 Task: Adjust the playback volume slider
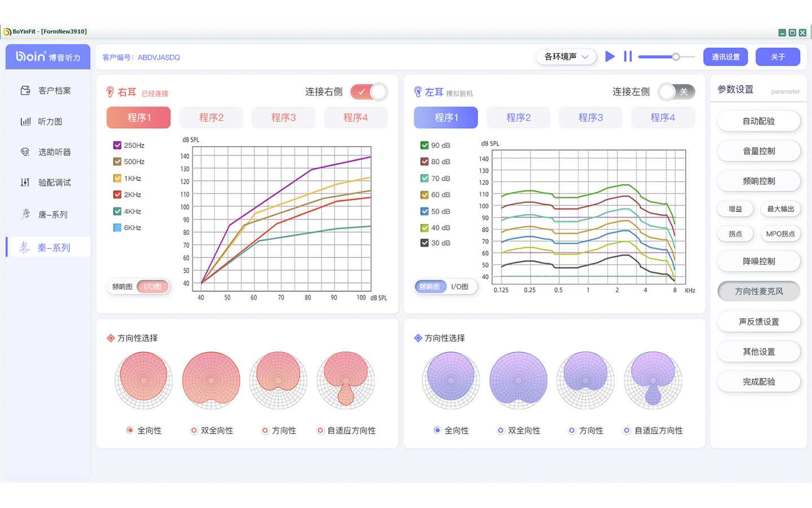[x=676, y=56]
